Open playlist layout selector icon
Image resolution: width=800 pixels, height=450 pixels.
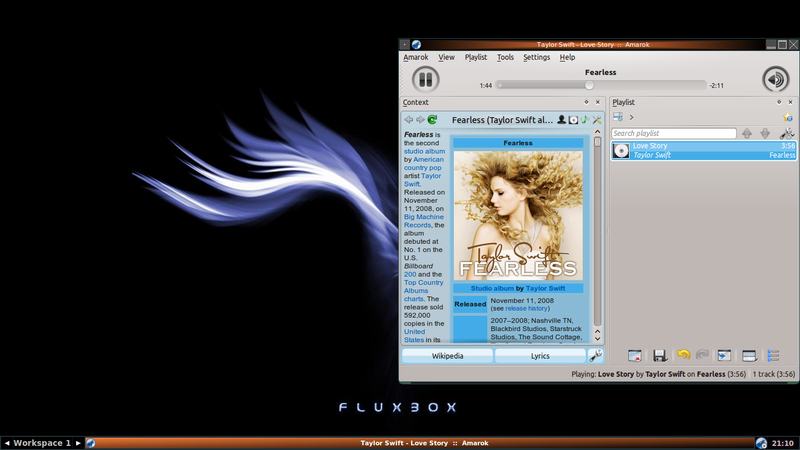[749, 356]
